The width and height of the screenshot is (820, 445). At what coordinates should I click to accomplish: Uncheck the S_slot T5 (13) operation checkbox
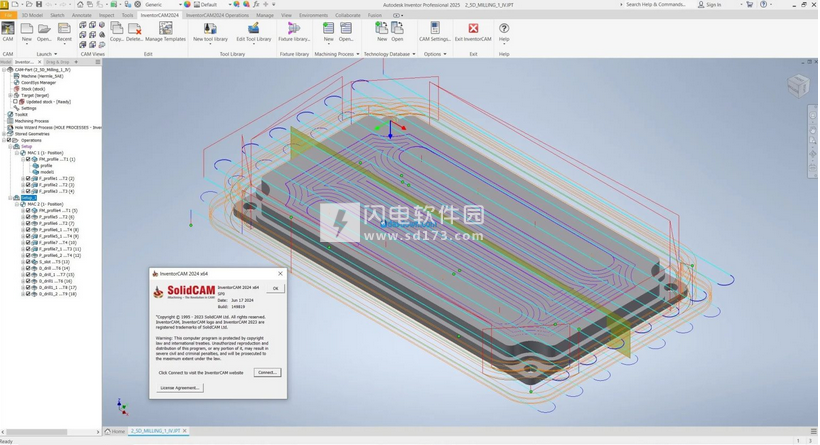click(x=28, y=262)
